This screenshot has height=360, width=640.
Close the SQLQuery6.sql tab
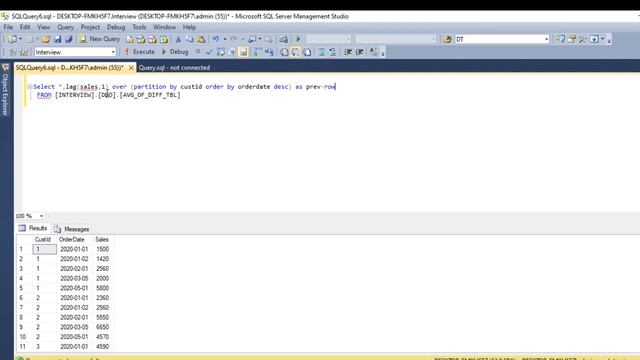(x=131, y=68)
